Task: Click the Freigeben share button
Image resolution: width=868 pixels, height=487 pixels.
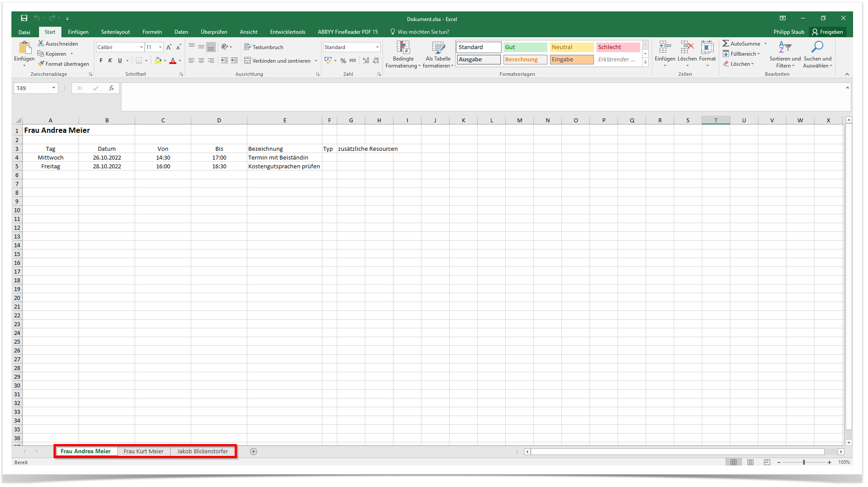Action: [x=828, y=32]
